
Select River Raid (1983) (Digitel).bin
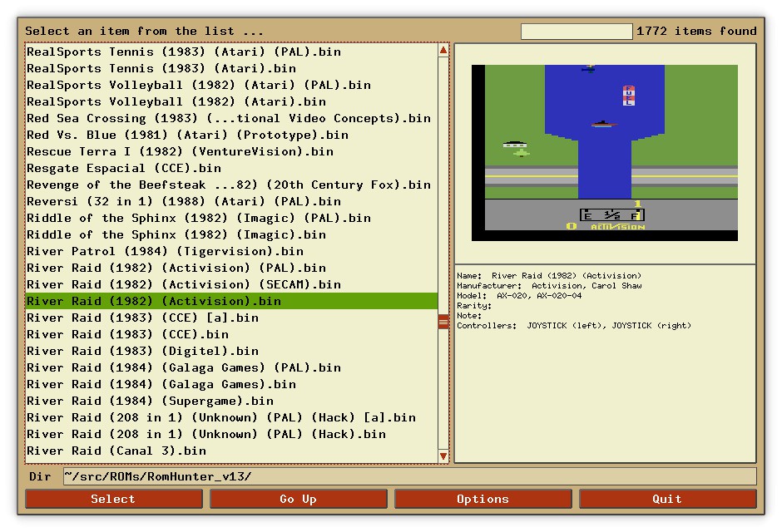231,351
